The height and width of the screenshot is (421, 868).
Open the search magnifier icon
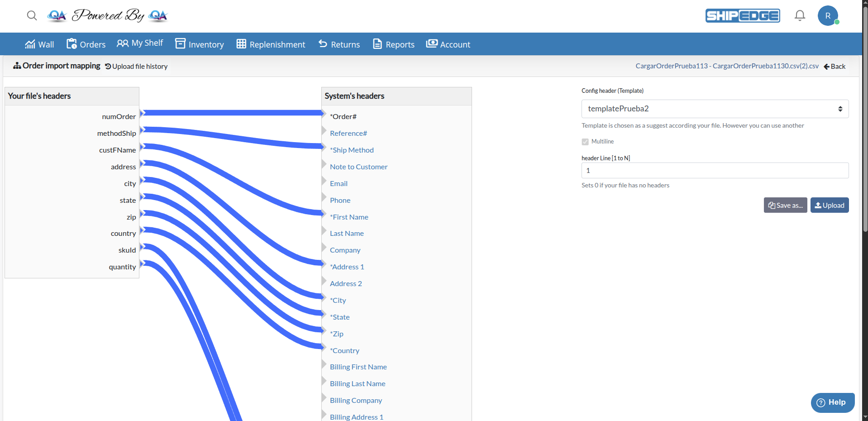[31, 15]
